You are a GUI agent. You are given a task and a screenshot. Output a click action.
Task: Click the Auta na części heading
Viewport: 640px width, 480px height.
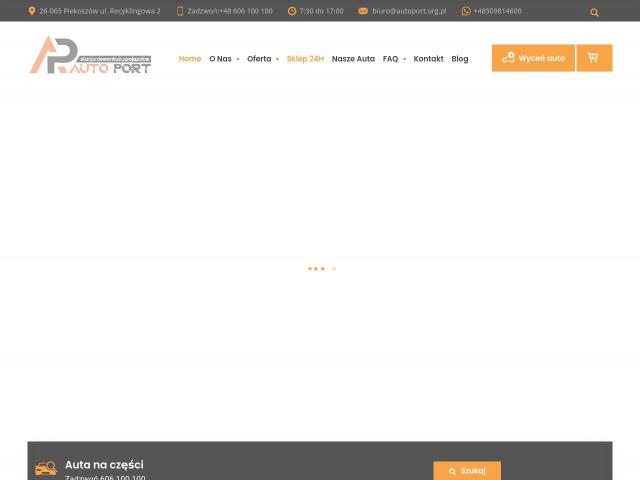(x=104, y=464)
